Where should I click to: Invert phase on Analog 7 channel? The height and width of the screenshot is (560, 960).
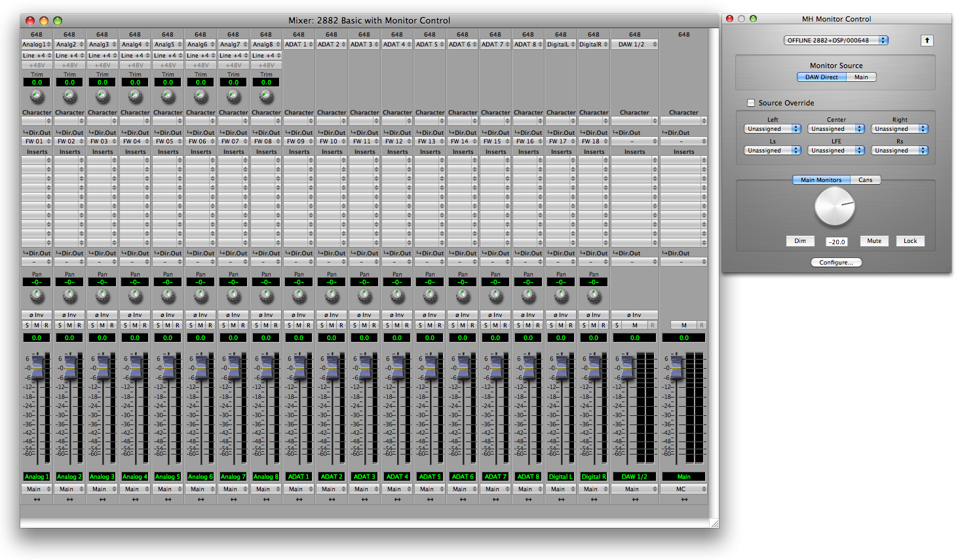click(233, 315)
